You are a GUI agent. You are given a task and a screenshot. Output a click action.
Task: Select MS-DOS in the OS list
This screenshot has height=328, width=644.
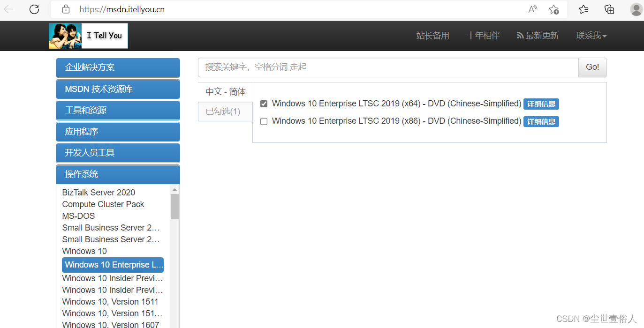pyautogui.click(x=78, y=216)
